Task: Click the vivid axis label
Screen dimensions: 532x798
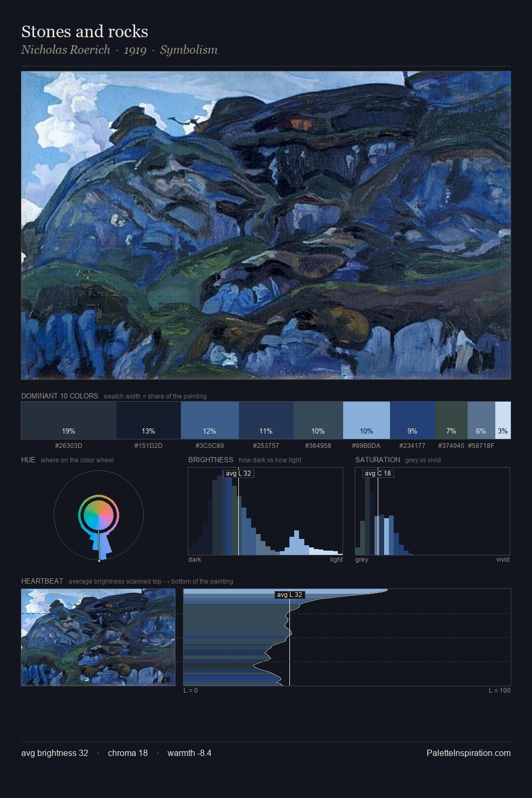Action: [x=503, y=560]
